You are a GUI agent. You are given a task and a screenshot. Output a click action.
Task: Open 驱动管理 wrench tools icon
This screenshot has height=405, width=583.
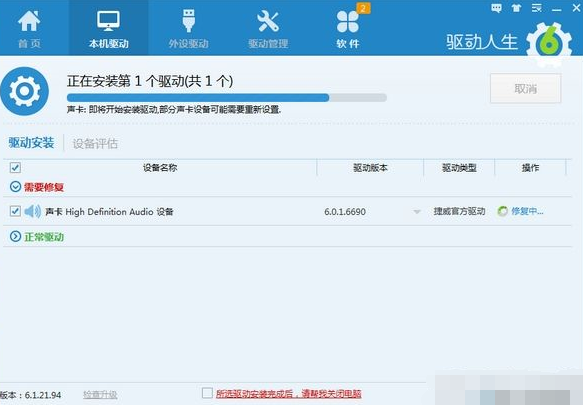point(268,21)
